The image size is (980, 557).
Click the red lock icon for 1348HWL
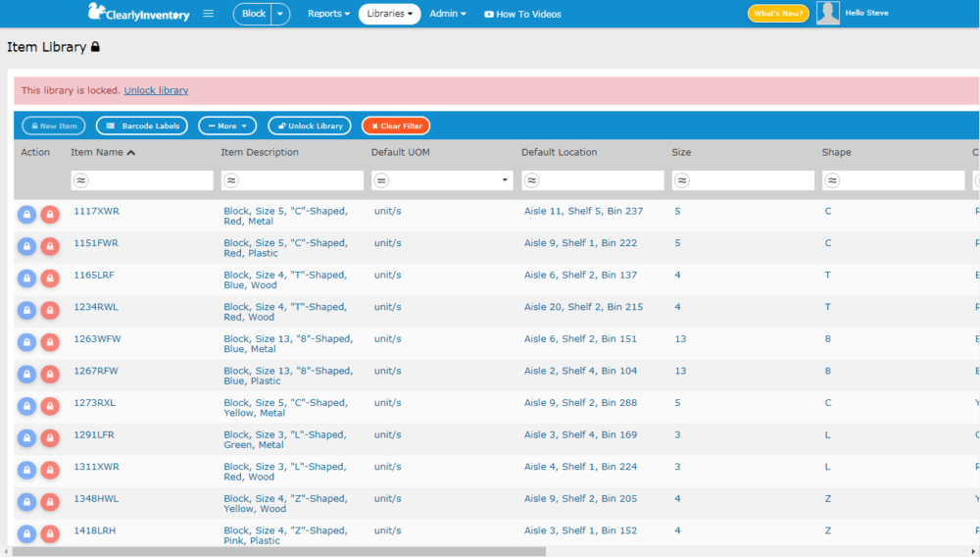(50, 501)
